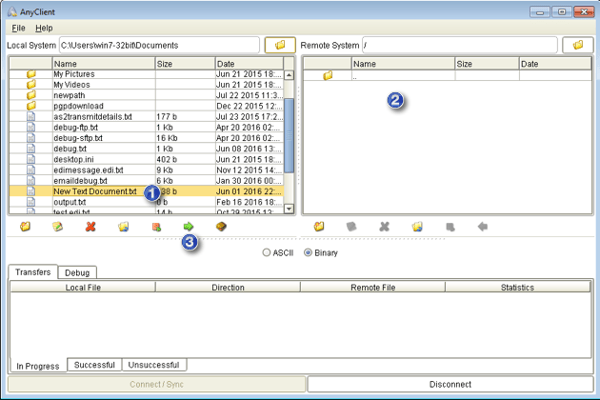The image size is (600, 400).
Task: Browse local folder via button beside path
Action: 280,45
